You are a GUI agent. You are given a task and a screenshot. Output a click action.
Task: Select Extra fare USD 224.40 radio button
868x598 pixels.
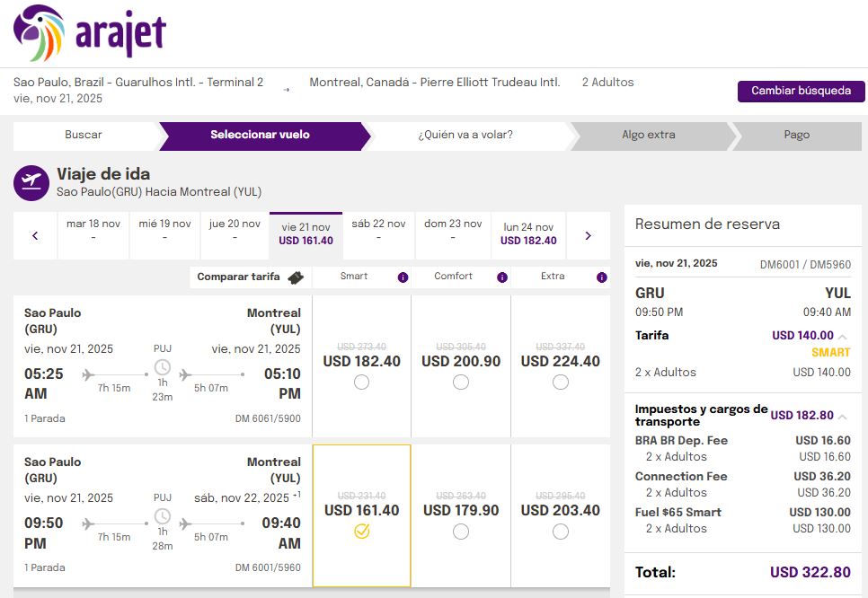click(560, 382)
